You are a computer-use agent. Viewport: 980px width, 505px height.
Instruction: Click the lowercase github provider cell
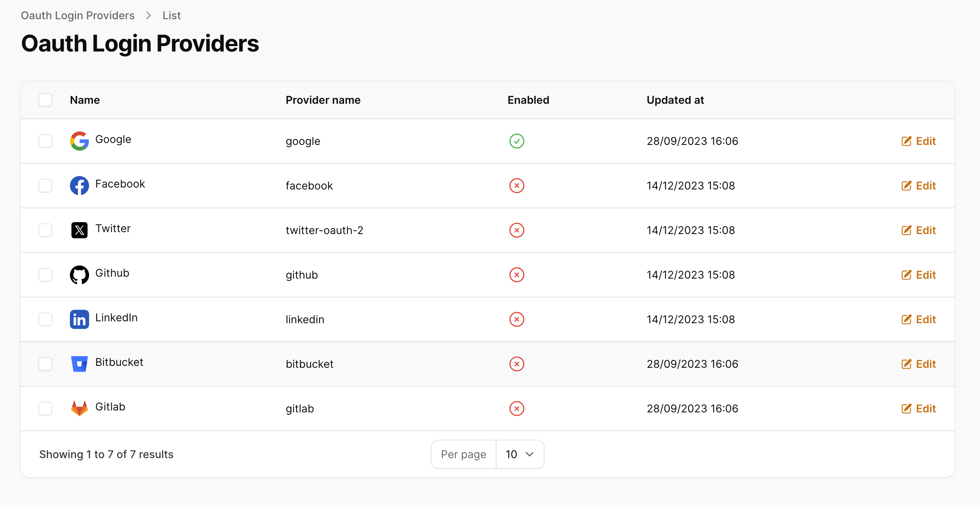302,275
